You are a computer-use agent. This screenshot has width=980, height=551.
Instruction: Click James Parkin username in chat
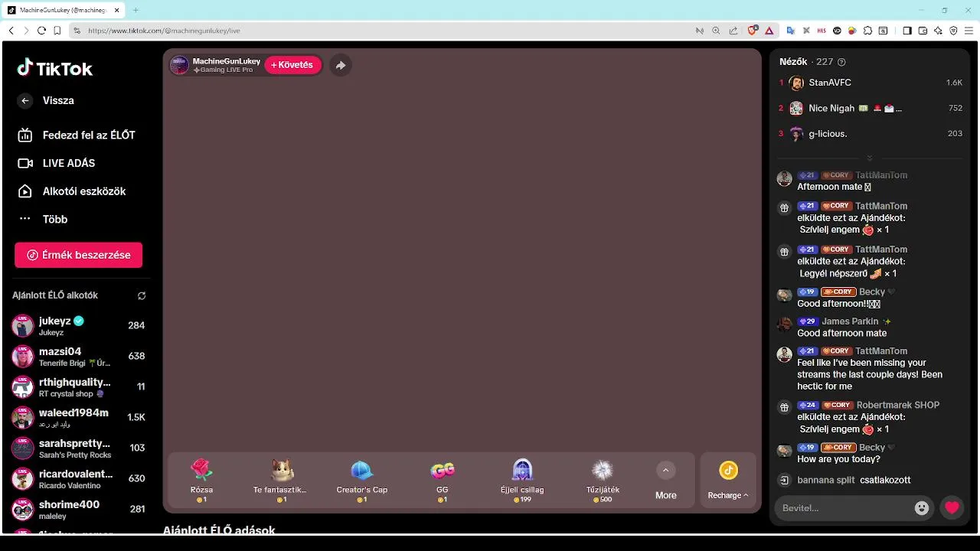pyautogui.click(x=850, y=321)
